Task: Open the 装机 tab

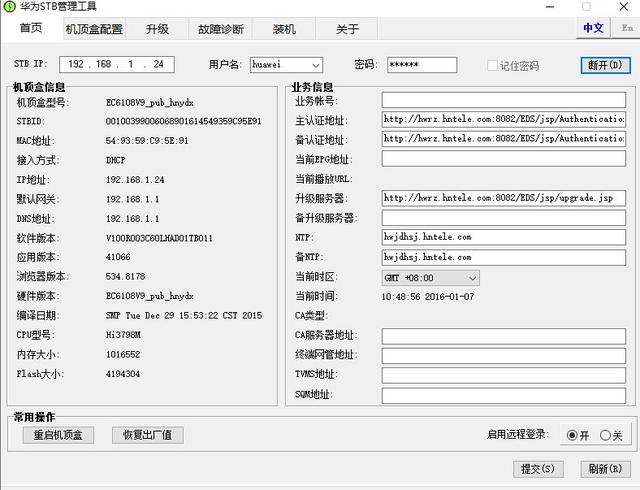Action: 284,29
